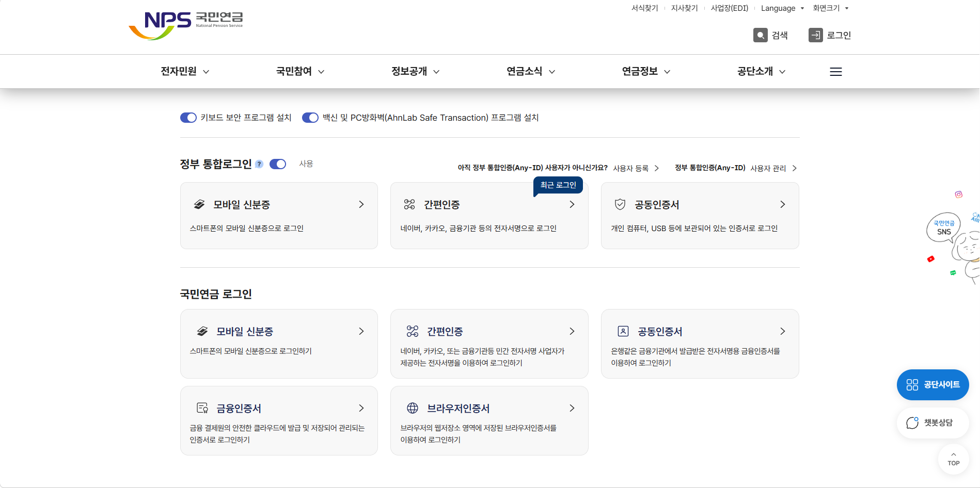Toggle 백신 및 PC방화벽 프로그램 설치 switch

310,118
